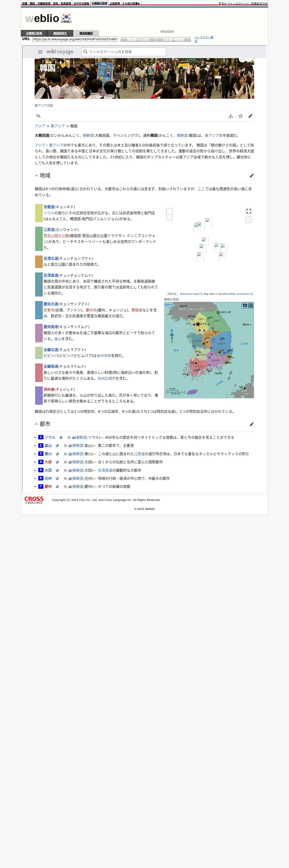Click the globe icon next to 春川
This screenshot has height=868, width=289.
tap(57, 454)
